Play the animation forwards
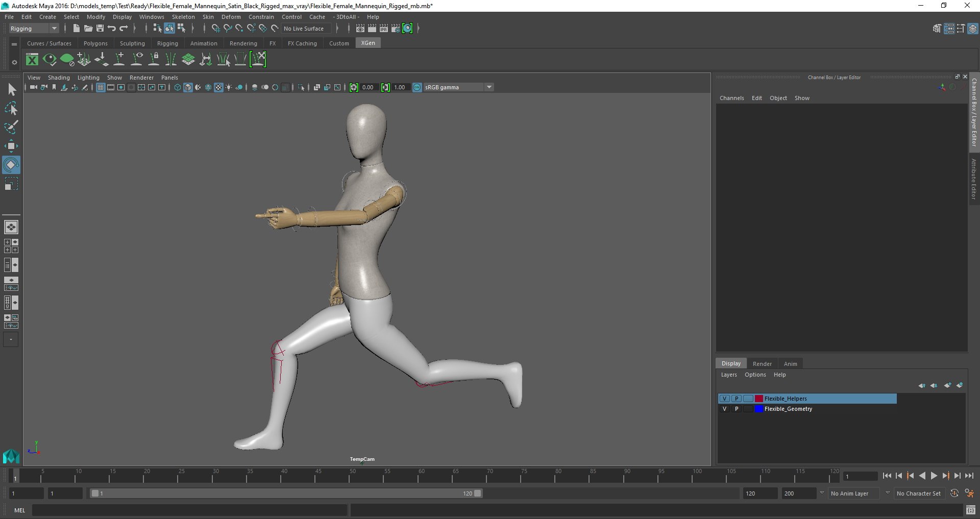 pos(934,476)
